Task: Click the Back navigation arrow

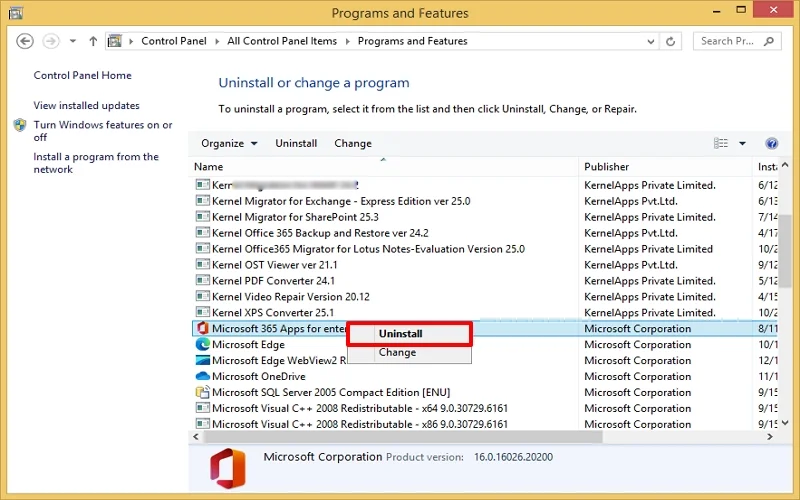Action: tap(24, 41)
